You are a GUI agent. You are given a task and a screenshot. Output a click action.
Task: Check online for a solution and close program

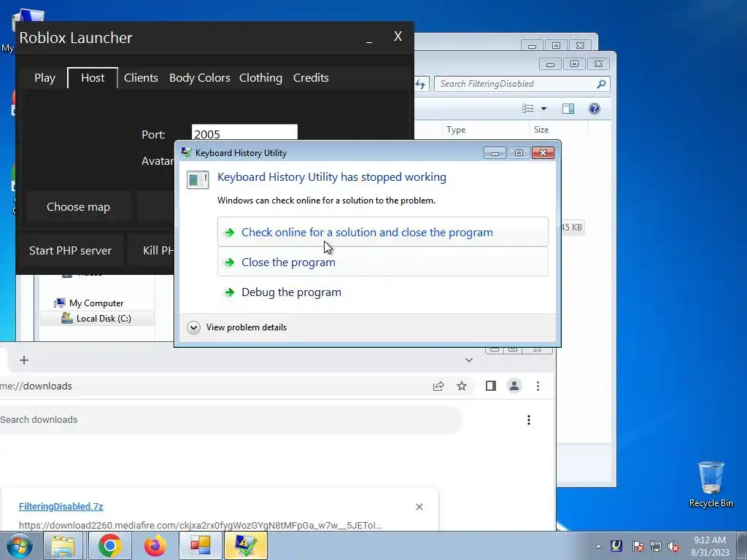(x=382, y=232)
